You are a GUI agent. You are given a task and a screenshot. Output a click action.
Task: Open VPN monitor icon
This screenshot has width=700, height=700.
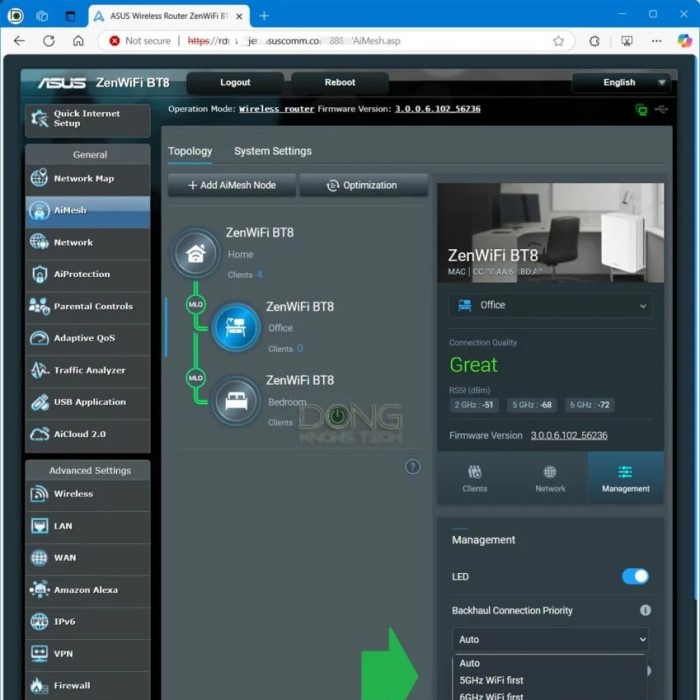(x=39, y=654)
